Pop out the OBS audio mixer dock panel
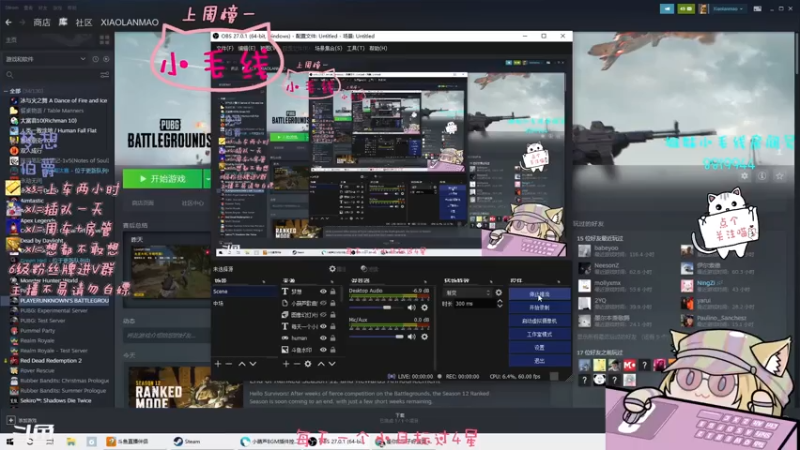The image size is (800, 450). pos(426,281)
